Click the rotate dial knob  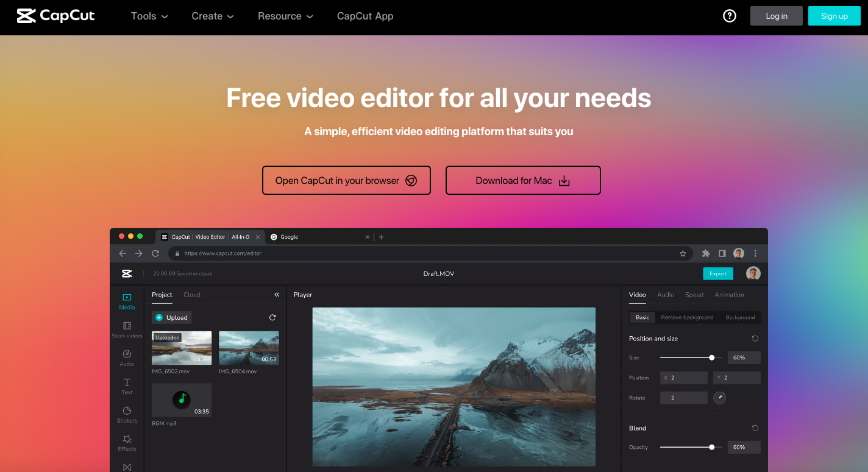(x=719, y=398)
